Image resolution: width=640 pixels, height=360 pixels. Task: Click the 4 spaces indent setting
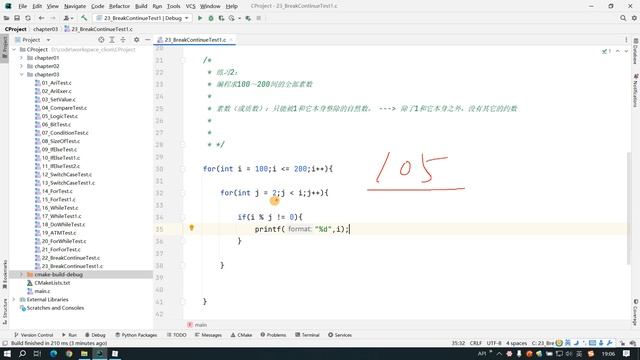point(516,343)
